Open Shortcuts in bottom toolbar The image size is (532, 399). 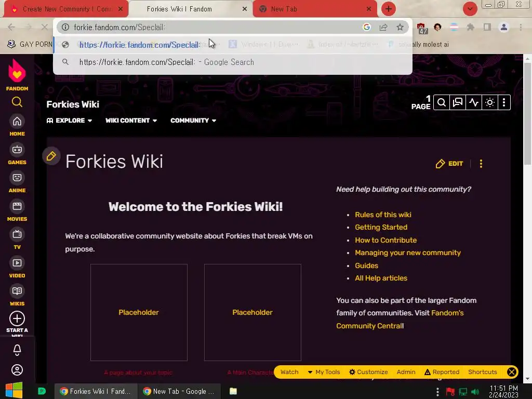[x=483, y=372]
